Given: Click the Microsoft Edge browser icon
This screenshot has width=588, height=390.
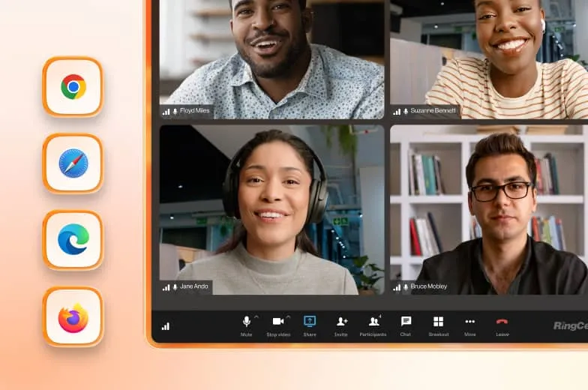Looking at the screenshot, I should point(73,240).
